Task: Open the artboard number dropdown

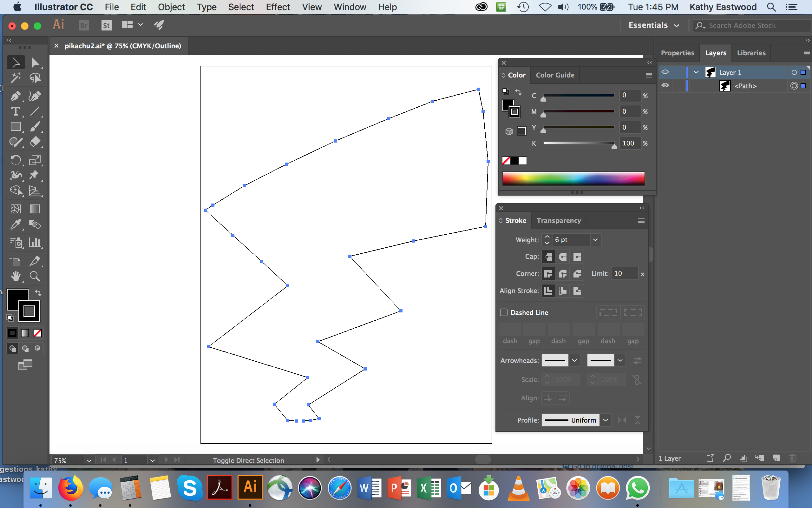Action: [152, 460]
